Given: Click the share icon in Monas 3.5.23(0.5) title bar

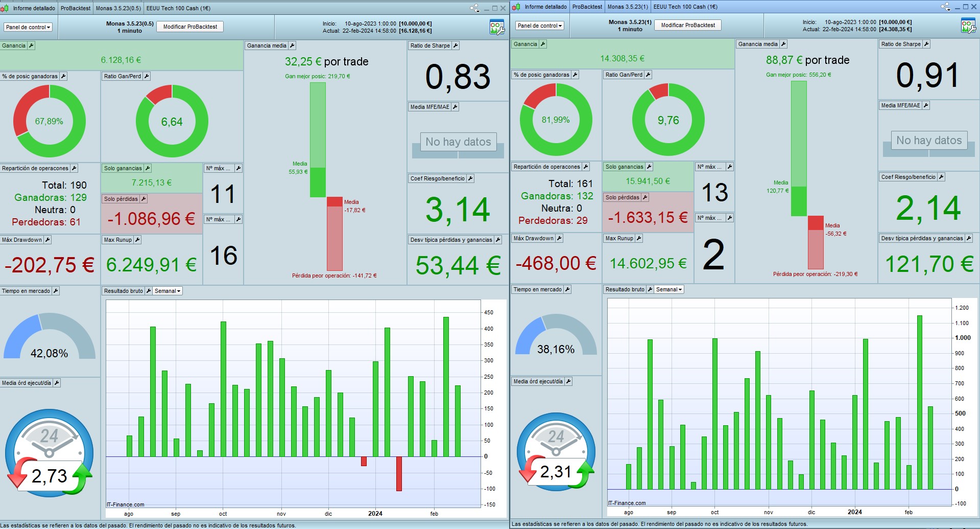Looking at the screenshot, I should coord(475,8).
